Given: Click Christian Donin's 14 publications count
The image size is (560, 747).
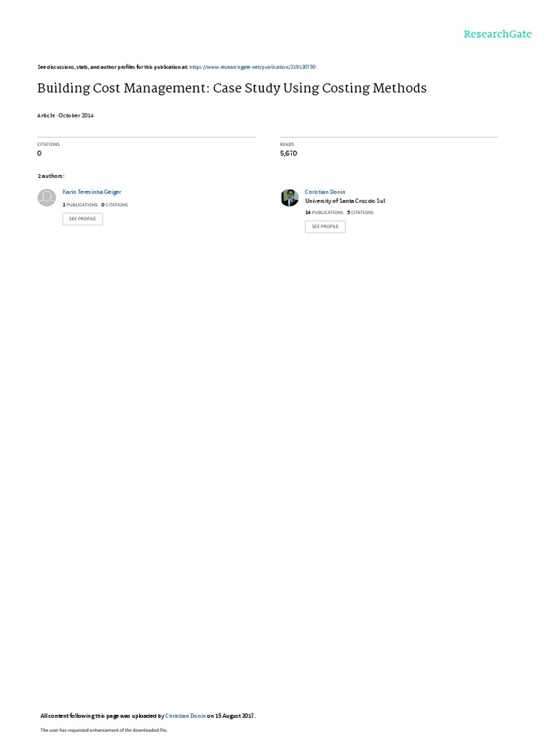Looking at the screenshot, I should click(324, 212).
